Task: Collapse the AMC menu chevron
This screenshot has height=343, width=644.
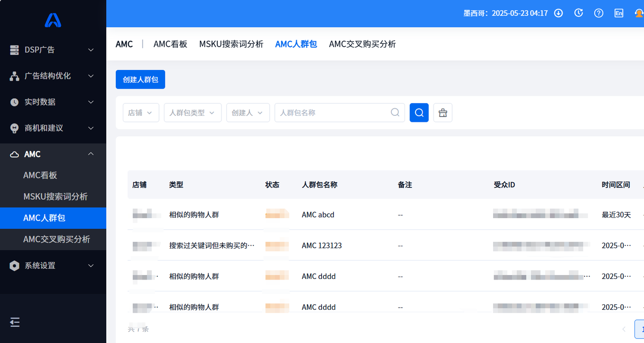Action: [x=91, y=154]
